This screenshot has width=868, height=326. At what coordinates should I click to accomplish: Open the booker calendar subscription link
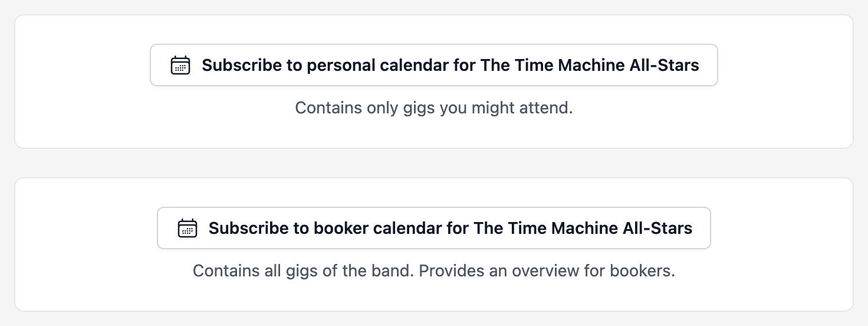click(434, 228)
